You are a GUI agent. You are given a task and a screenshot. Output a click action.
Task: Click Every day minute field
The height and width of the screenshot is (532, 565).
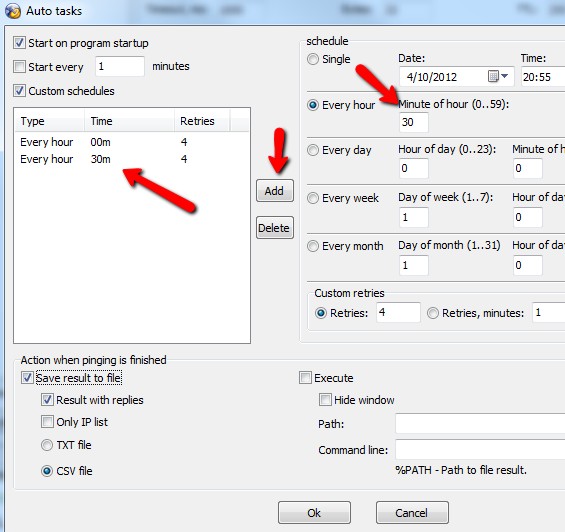pos(528,168)
